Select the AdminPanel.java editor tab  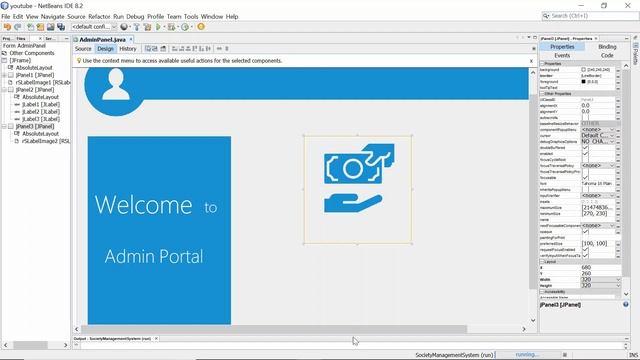(102, 40)
